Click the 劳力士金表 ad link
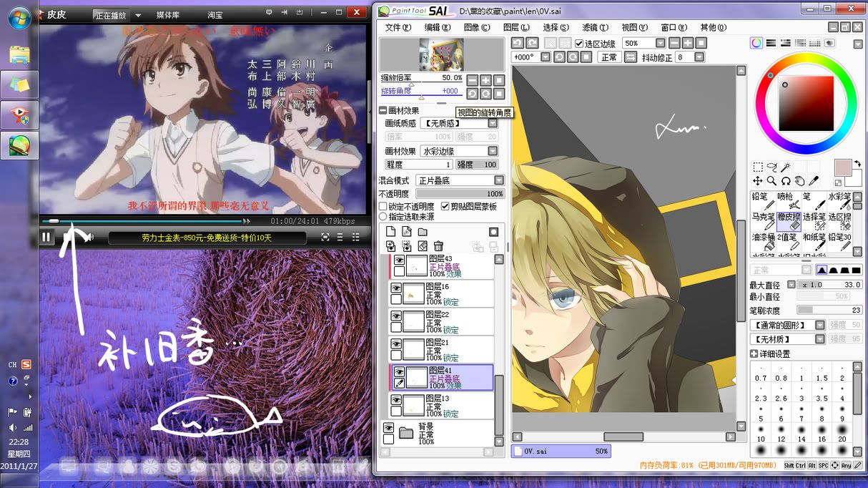868x488 pixels. 207,238
